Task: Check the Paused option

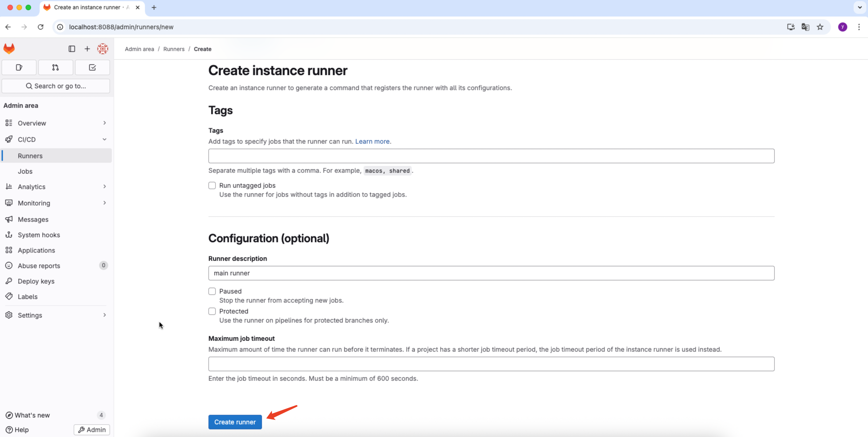Action: (212, 291)
